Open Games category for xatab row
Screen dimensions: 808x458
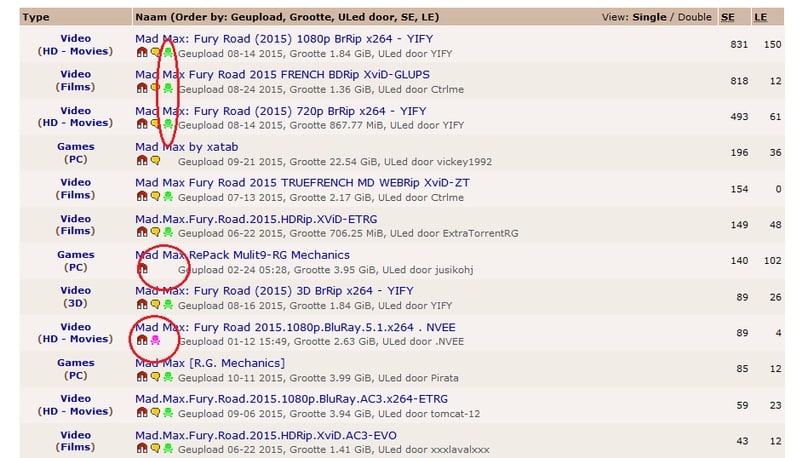pyautogui.click(x=76, y=146)
